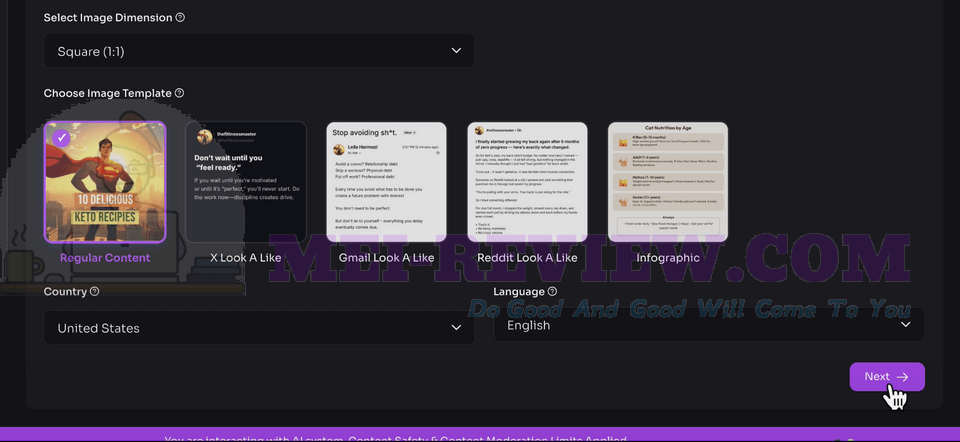The width and height of the screenshot is (960, 442).
Task: Click the Country label text
Action: 66,291
